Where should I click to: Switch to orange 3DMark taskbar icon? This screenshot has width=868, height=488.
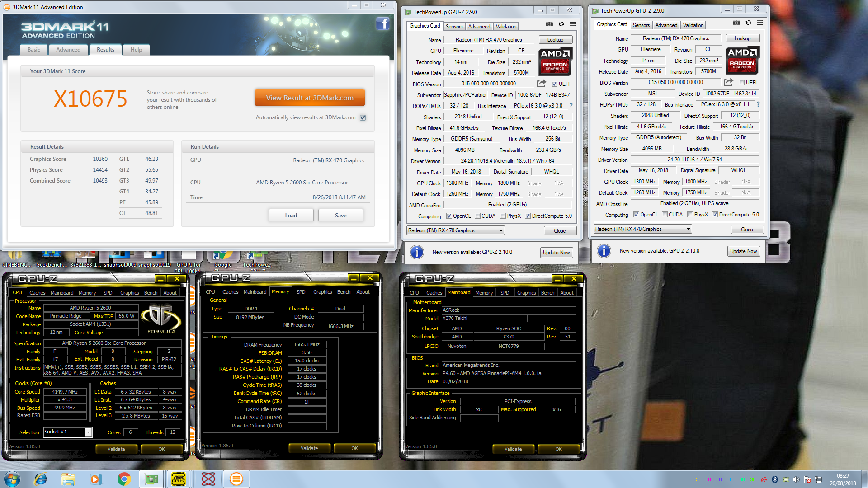(236, 479)
